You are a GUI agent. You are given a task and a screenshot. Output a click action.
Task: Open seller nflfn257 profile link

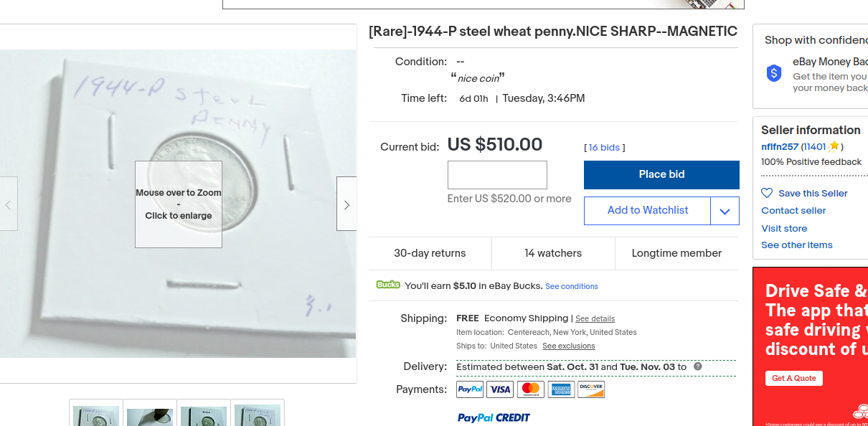tap(780, 147)
